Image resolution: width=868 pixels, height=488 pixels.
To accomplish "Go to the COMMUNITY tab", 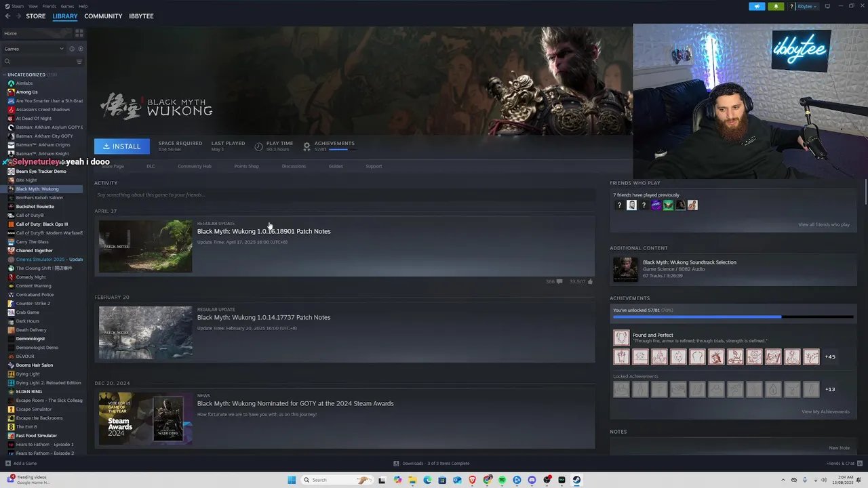I will coord(103,16).
